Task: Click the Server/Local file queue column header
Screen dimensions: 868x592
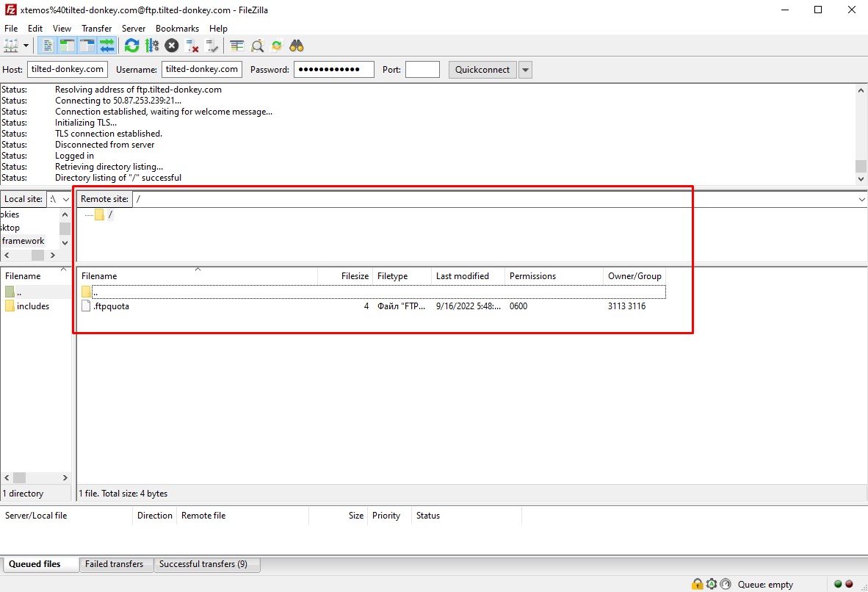Action: 67,515
